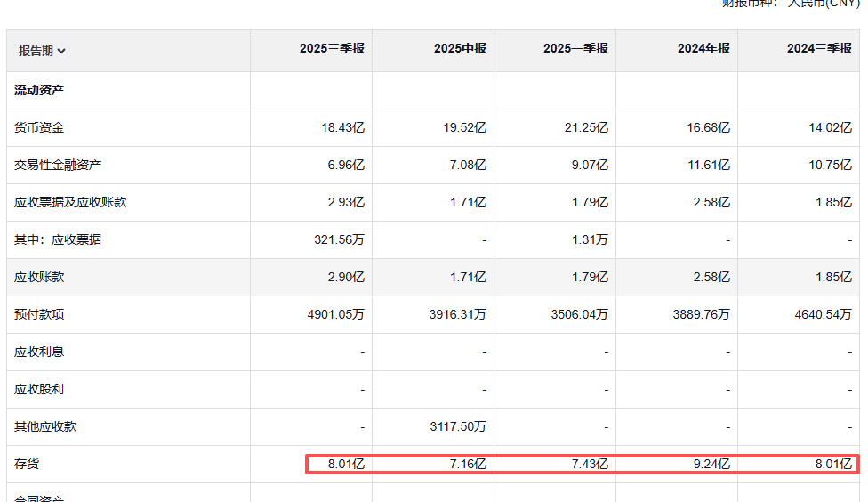Select the 3117.50万 其他应收款 cell

point(457,426)
